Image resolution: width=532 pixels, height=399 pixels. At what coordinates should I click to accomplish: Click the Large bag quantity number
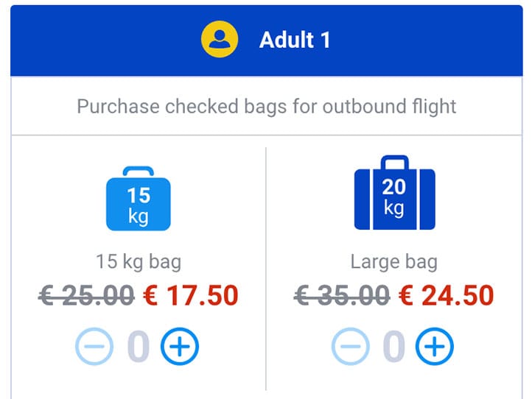point(393,346)
